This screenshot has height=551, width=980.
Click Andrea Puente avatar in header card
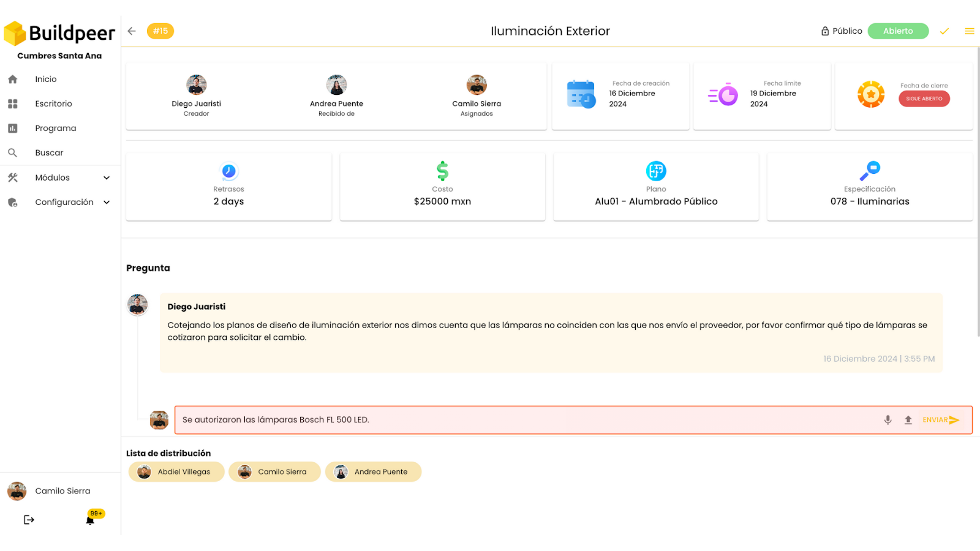(337, 85)
